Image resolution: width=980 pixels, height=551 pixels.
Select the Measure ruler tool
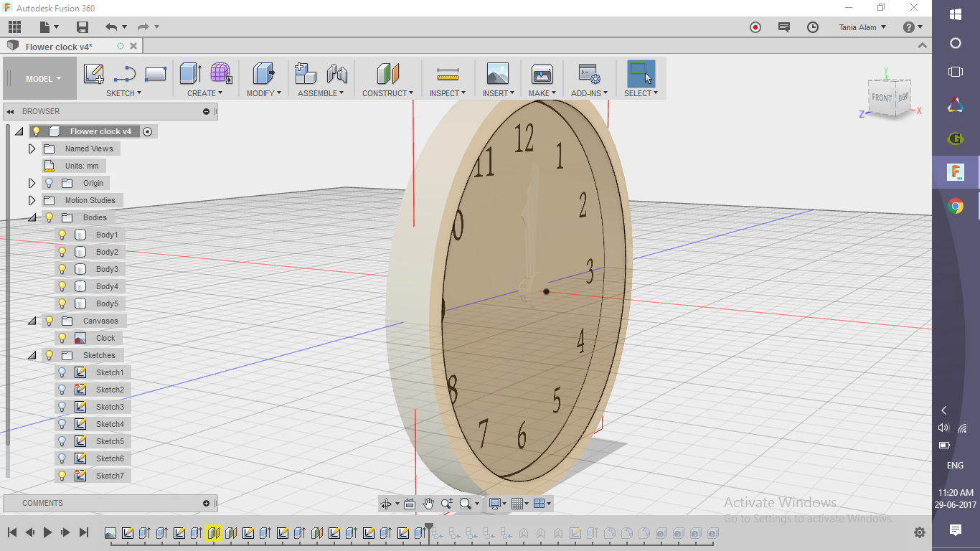tap(448, 74)
